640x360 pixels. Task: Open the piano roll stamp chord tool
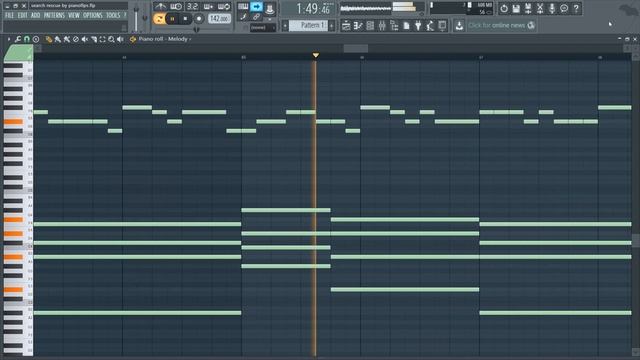click(36, 39)
